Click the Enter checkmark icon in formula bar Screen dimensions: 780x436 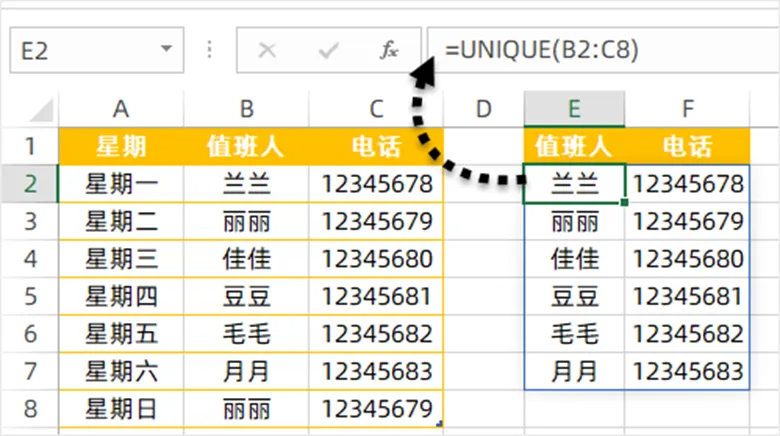327,50
